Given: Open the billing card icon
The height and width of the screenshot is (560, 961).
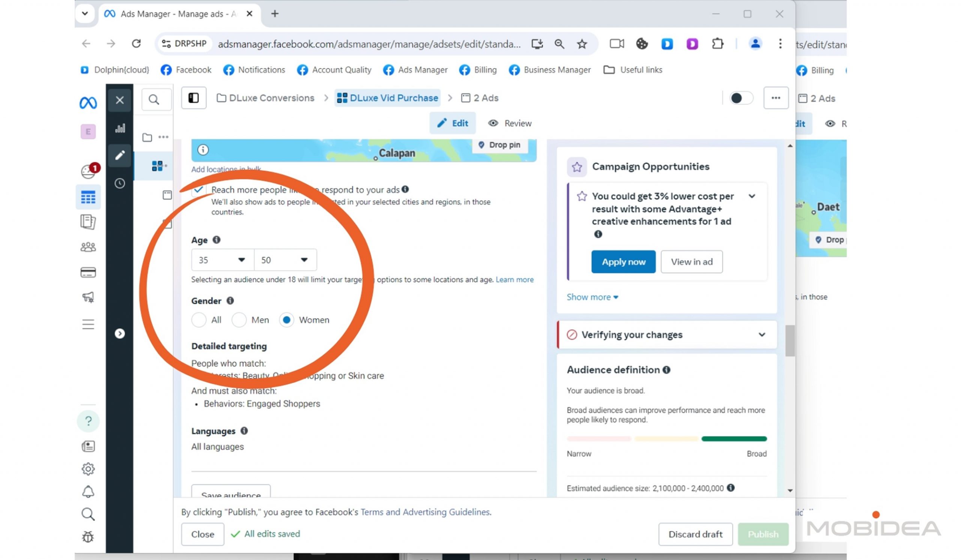Looking at the screenshot, I should (x=88, y=272).
